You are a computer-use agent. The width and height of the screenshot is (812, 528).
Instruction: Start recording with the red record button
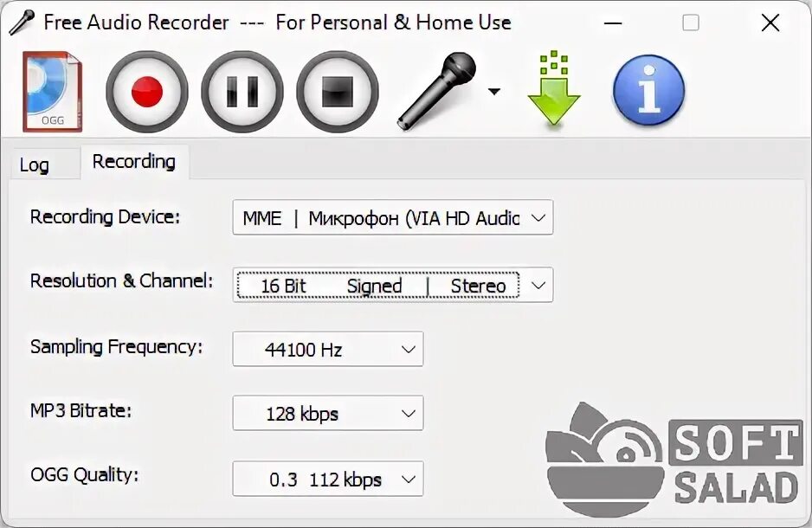point(146,92)
